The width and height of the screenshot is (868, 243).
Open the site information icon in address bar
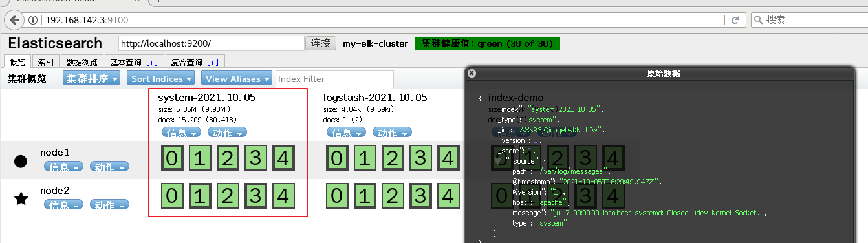32,20
